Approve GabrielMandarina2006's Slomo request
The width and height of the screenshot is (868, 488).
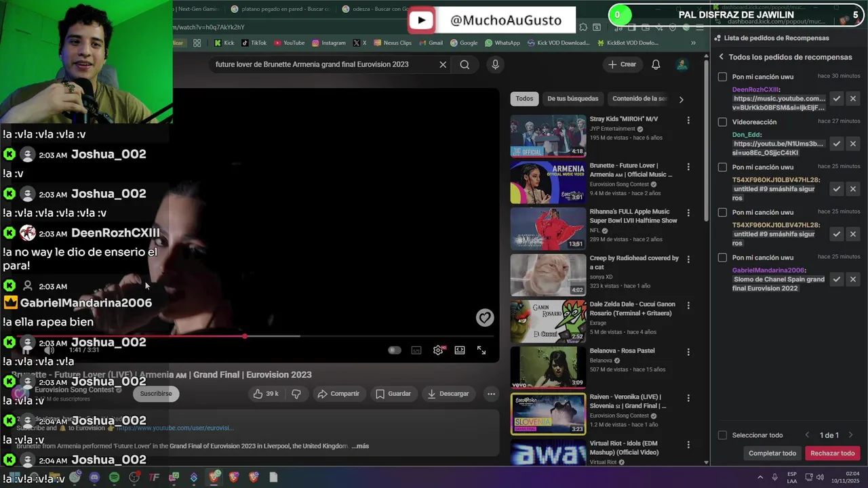pyautogui.click(x=837, y=279)
